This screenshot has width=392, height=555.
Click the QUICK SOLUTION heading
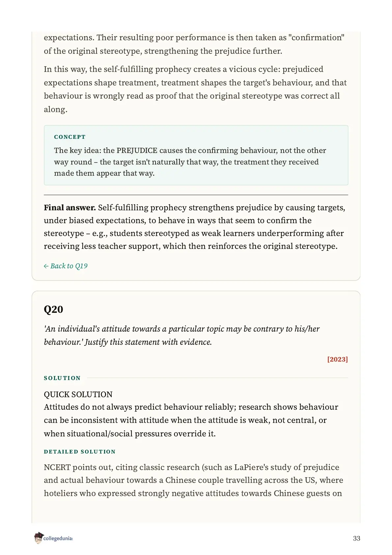tap(78, 394)
